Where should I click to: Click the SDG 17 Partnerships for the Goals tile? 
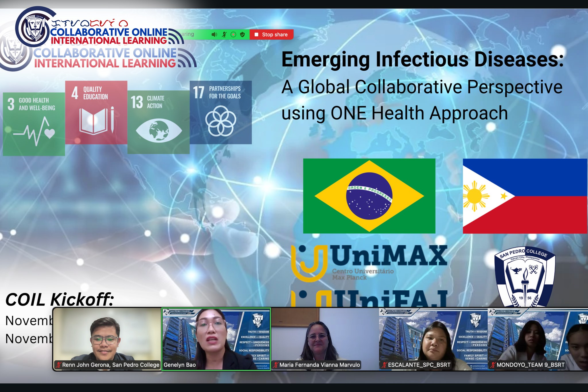pos(221,112)
